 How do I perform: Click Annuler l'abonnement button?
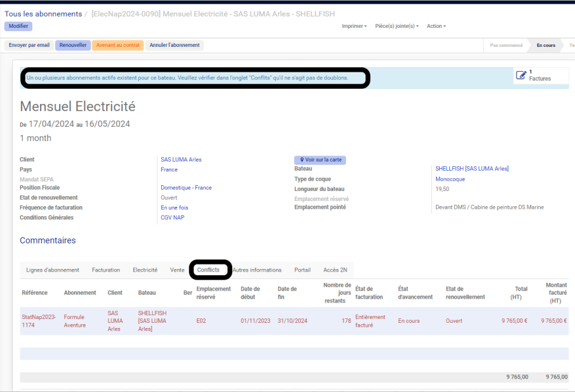pyautogui.click(x=175, y=45)
